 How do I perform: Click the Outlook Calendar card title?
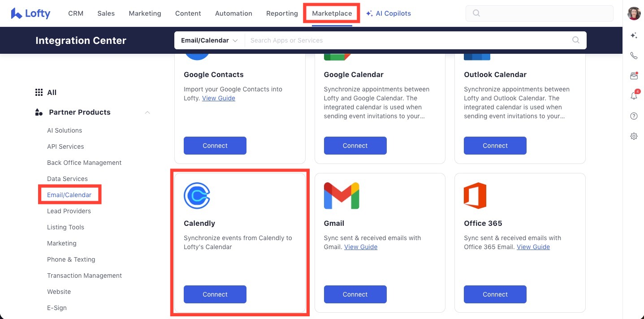tap(495, 74)
